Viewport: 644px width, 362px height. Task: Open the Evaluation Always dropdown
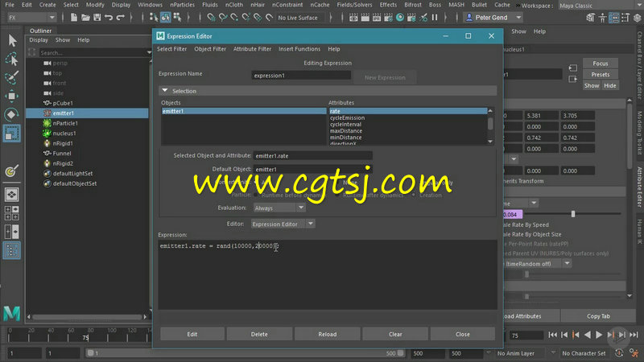279,208
